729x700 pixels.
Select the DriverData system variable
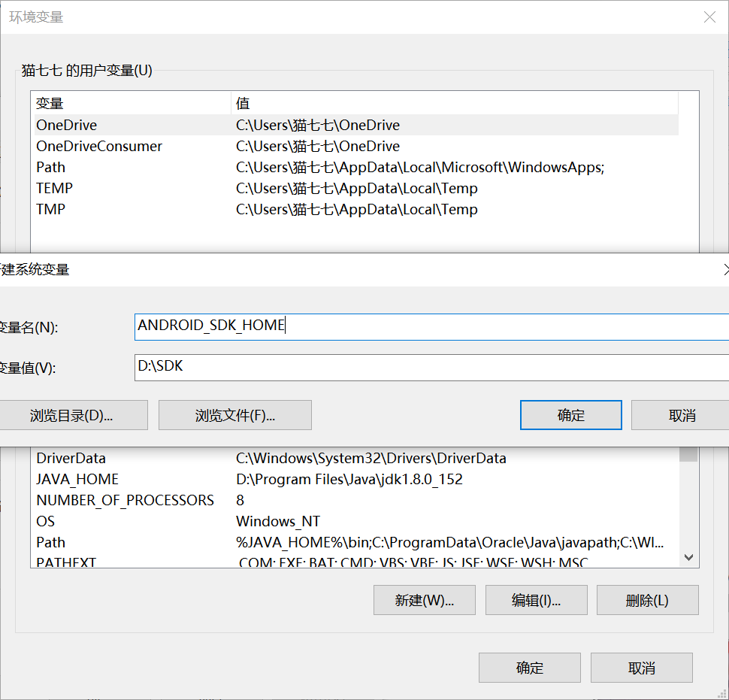point(356,458)
